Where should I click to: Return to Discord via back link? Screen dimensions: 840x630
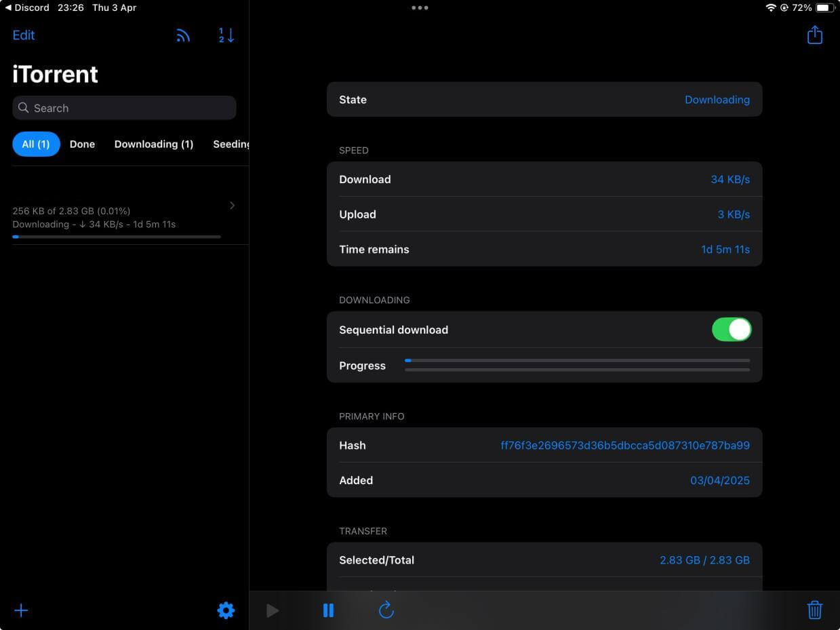pyautogui.click(x=27, y=7)
